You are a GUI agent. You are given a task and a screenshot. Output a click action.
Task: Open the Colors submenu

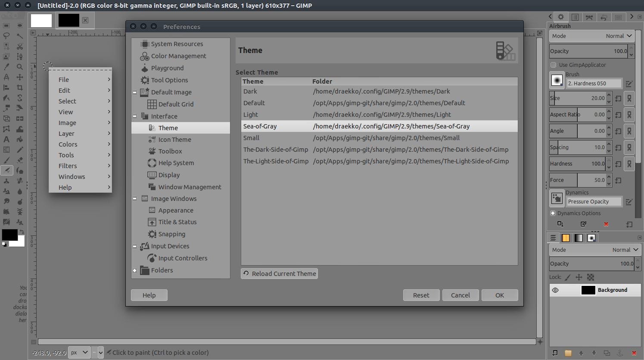coord(80,144)
